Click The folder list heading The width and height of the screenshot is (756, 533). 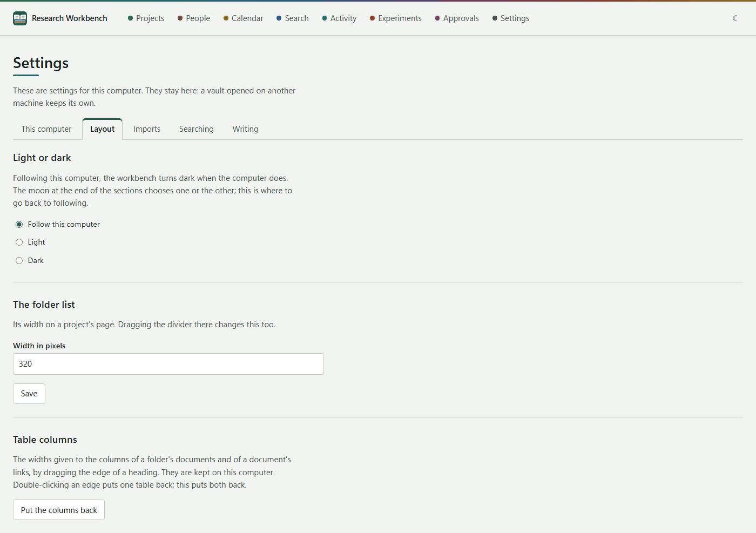click(x=44, y=305)
